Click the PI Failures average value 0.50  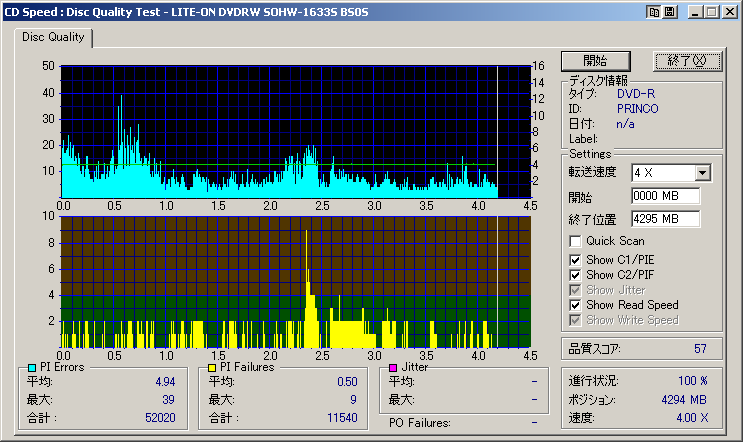tap(347, 382)
